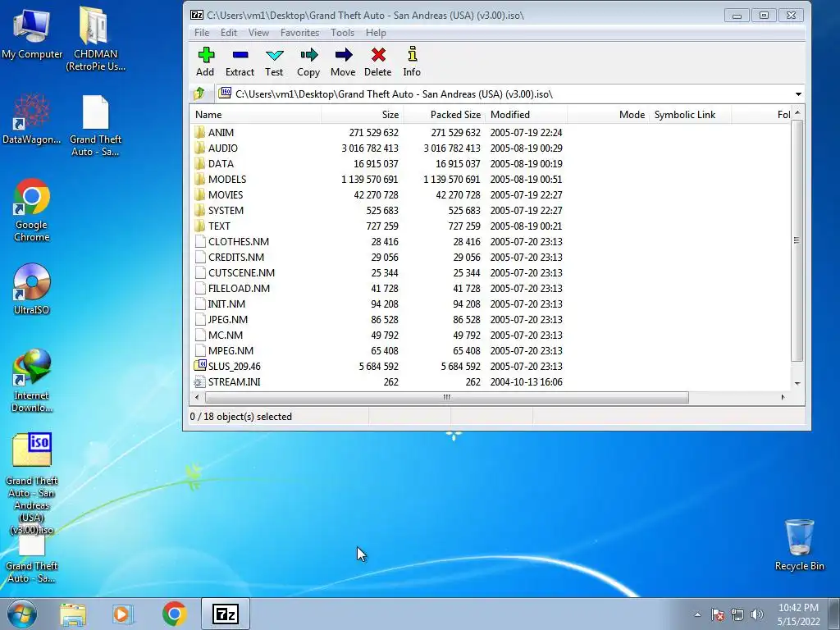Open the View menu

258,33
